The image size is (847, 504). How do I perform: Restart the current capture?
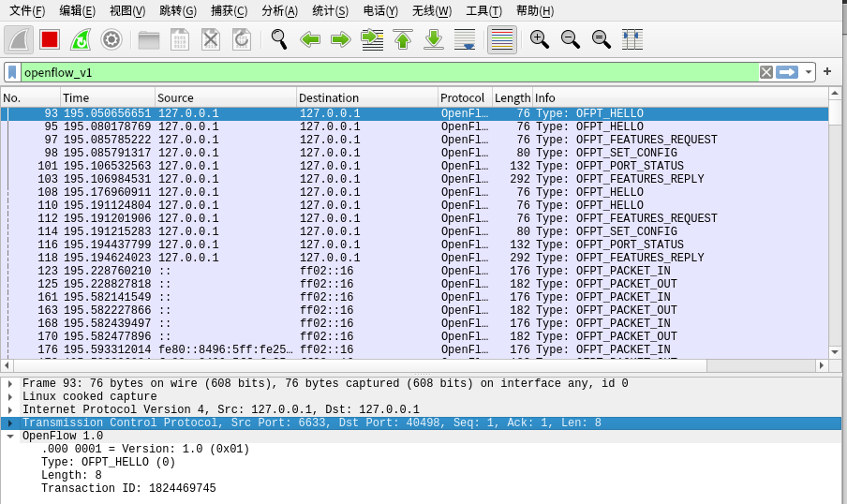(x=81, y=39)
